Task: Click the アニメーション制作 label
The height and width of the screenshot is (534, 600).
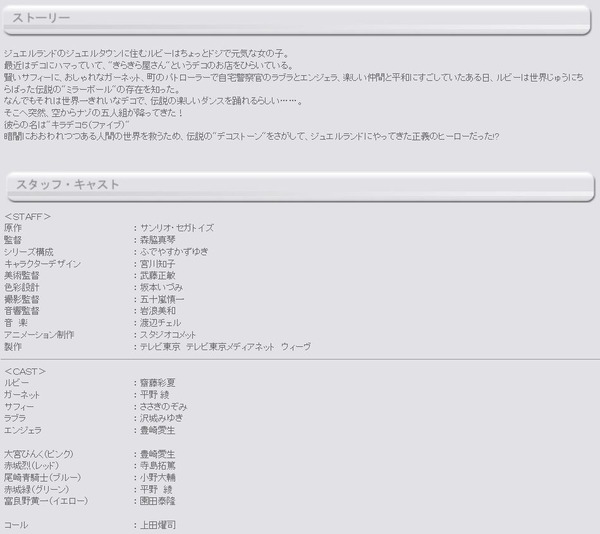Action: pyautogui.click(x=39, y=335)
